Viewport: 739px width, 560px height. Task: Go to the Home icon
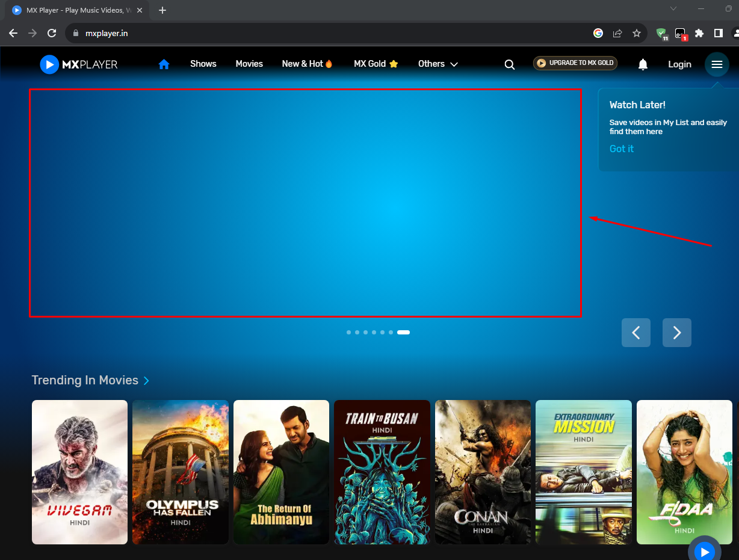click(164, 64)
